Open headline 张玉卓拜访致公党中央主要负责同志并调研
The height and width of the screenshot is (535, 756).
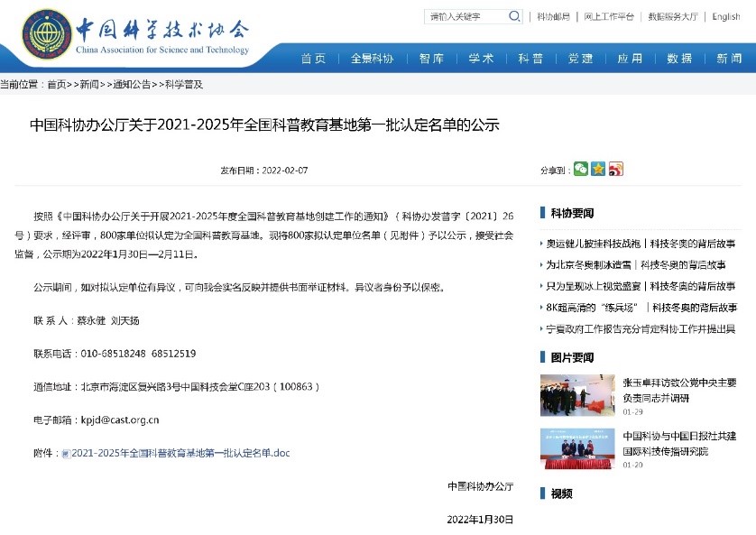(679, 391)
